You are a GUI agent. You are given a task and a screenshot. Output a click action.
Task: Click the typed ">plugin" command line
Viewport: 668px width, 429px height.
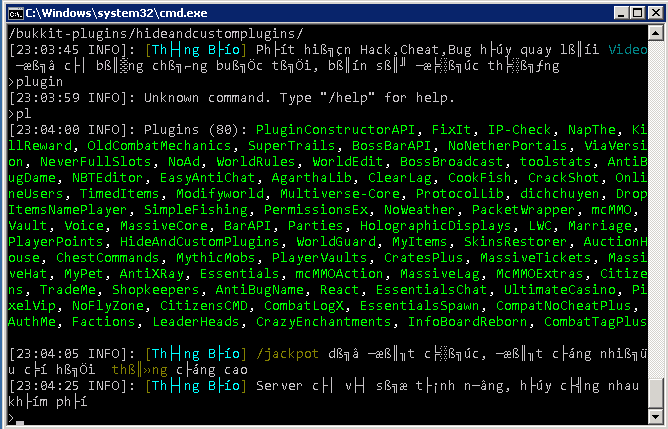(35, 81)
